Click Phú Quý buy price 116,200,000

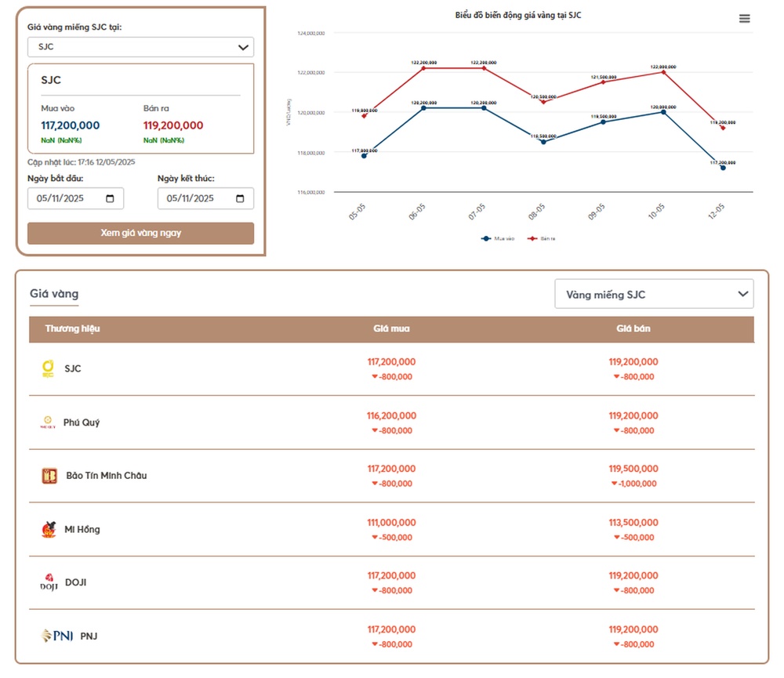coord(391,415)
